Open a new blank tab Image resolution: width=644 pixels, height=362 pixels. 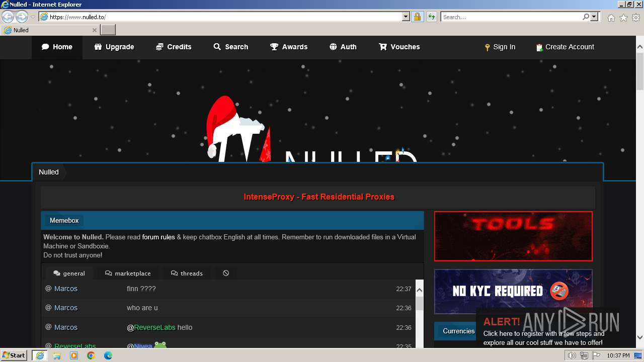[x=108, y=30]
